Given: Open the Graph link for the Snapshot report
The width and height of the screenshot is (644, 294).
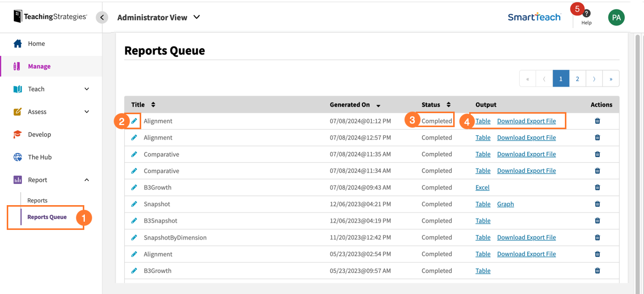Looking at the screenshot, I should (x=505, y=204).
